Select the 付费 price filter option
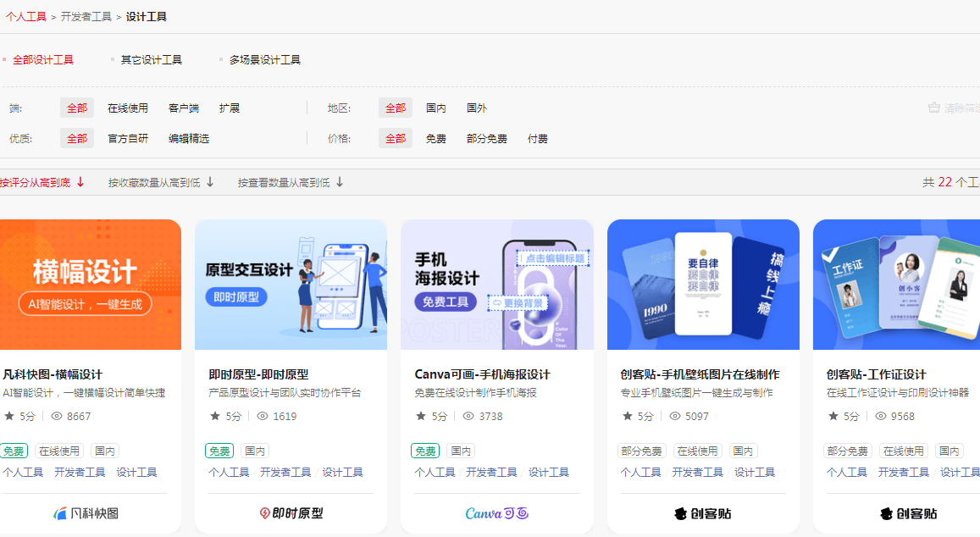Screen dimensions: 980x537 click(536, 138)
